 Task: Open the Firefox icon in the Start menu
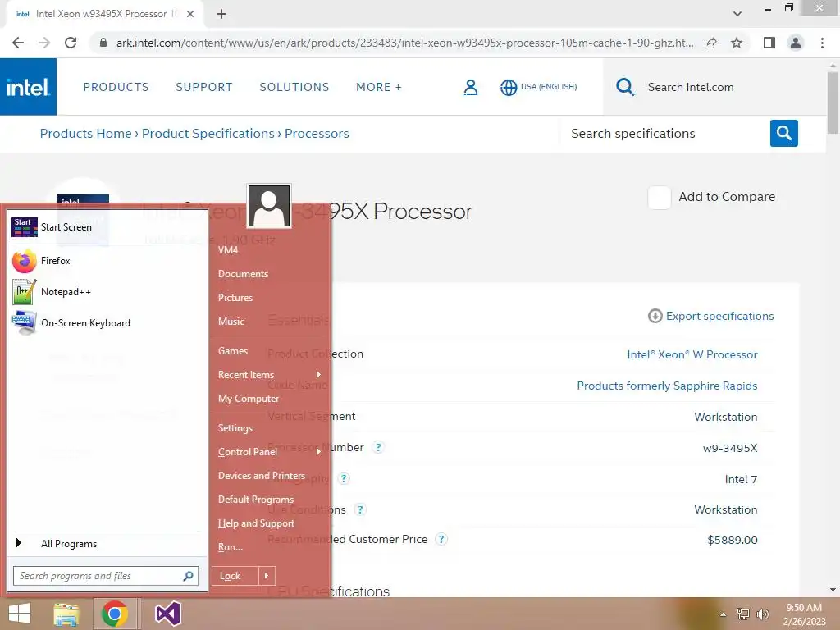[24, 261]
